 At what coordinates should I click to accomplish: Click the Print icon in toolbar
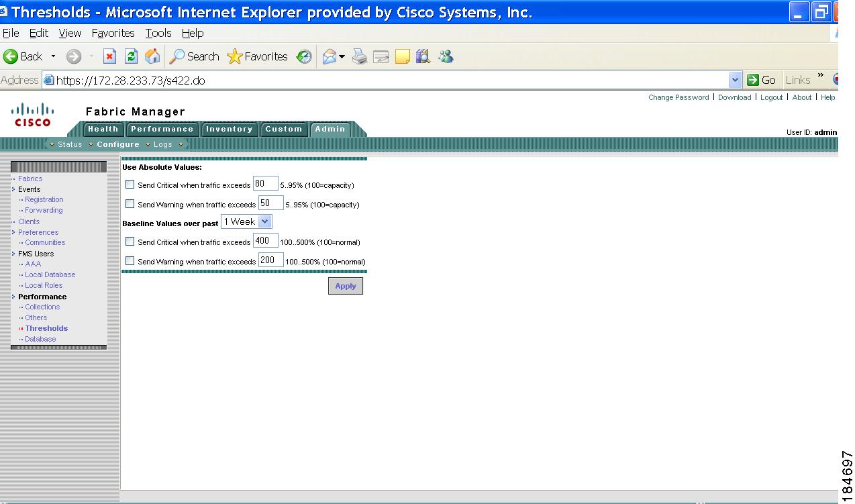360,57
